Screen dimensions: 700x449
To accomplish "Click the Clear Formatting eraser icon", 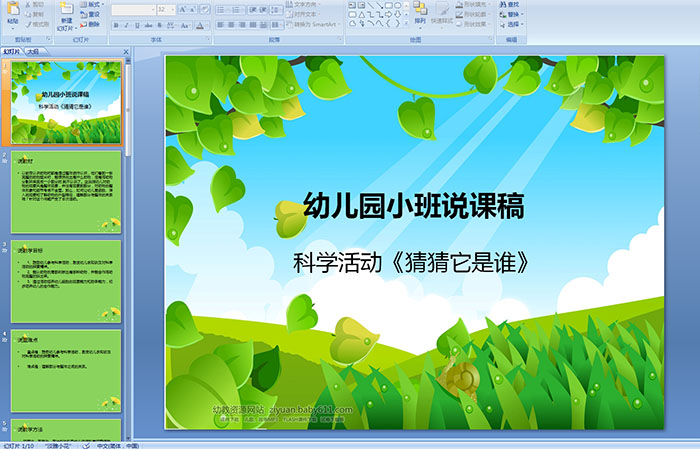I will click(205, 9).
